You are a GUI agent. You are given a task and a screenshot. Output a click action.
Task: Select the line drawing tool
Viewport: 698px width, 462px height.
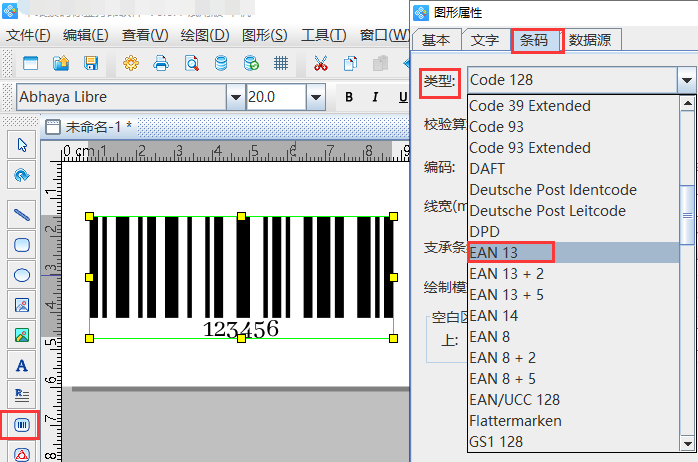pyautogui.click(x=22, y=215)
